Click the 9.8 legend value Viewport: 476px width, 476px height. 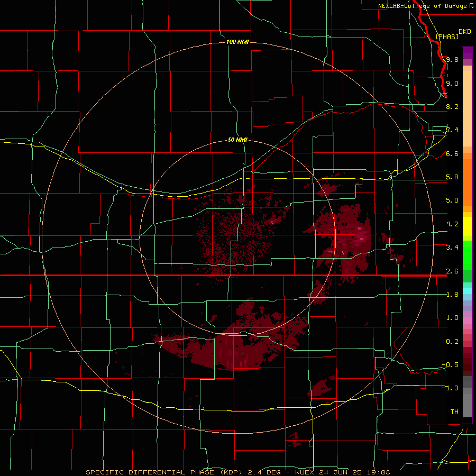click(x=452, y=59)
